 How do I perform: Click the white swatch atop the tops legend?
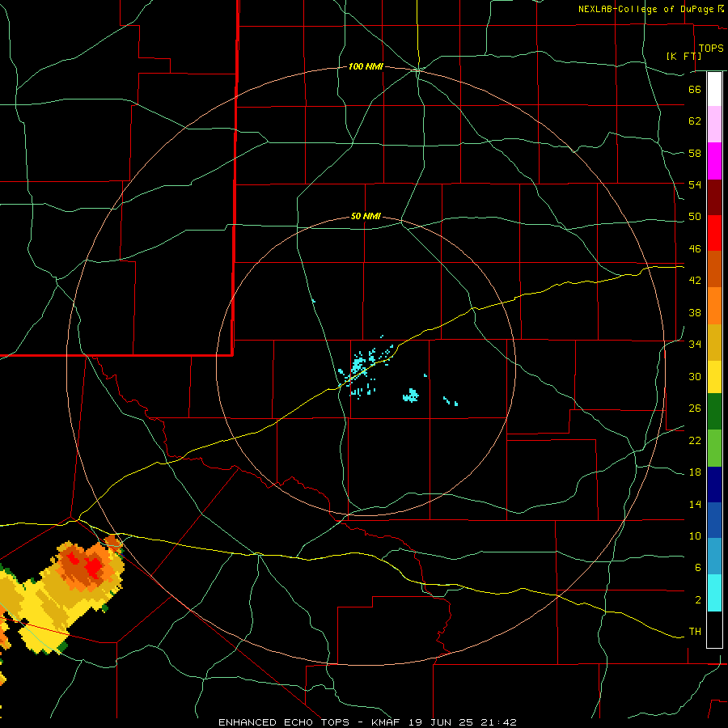[714, 89]
